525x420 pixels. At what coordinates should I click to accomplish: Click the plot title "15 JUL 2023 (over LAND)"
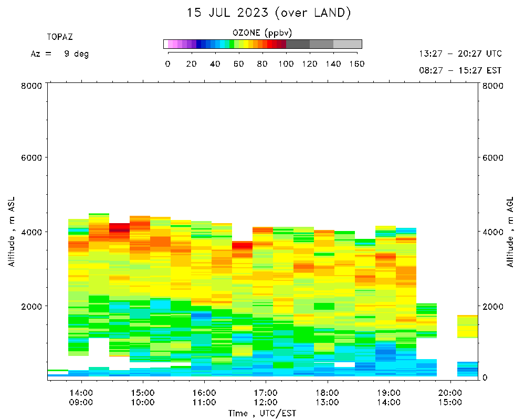point(268,13)
